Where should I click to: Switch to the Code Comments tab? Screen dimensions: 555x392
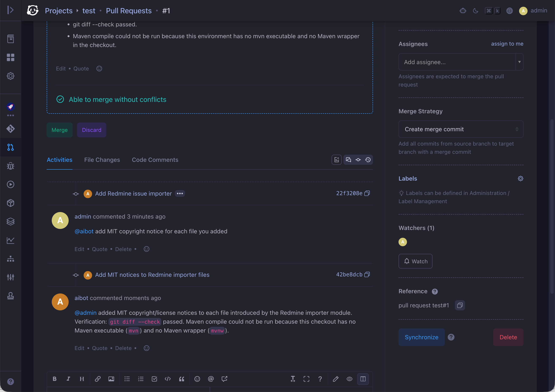155,160
